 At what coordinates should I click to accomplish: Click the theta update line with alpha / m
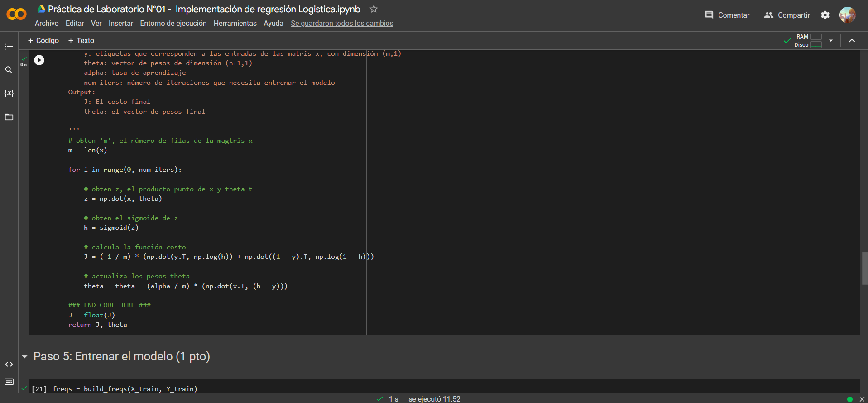186,286
